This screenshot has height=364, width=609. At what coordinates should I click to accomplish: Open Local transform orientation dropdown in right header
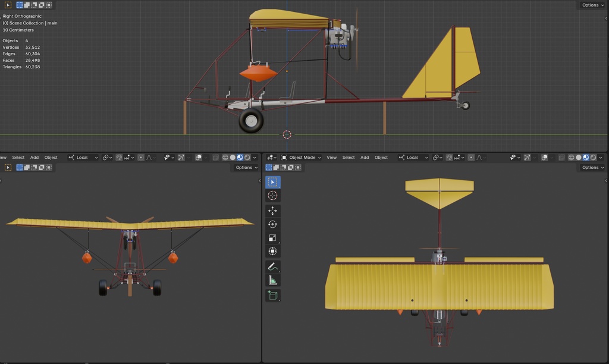tap(414, 158)
